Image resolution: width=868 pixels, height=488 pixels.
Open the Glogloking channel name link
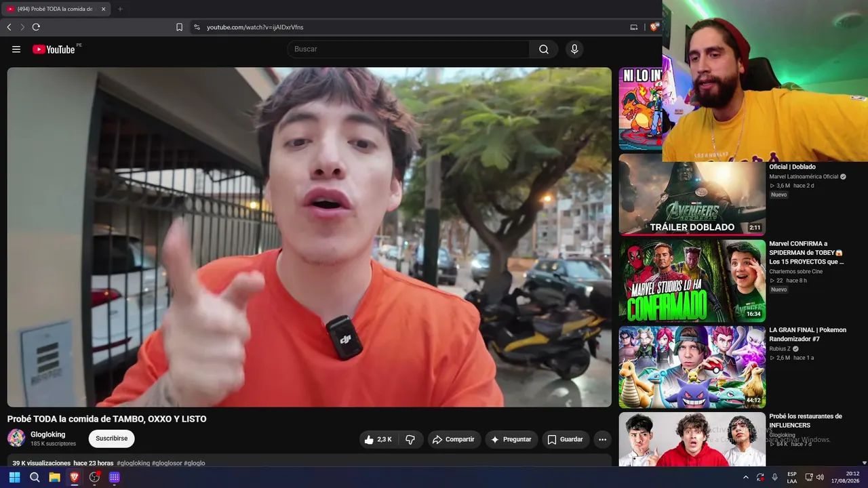(x=48, y=434)
